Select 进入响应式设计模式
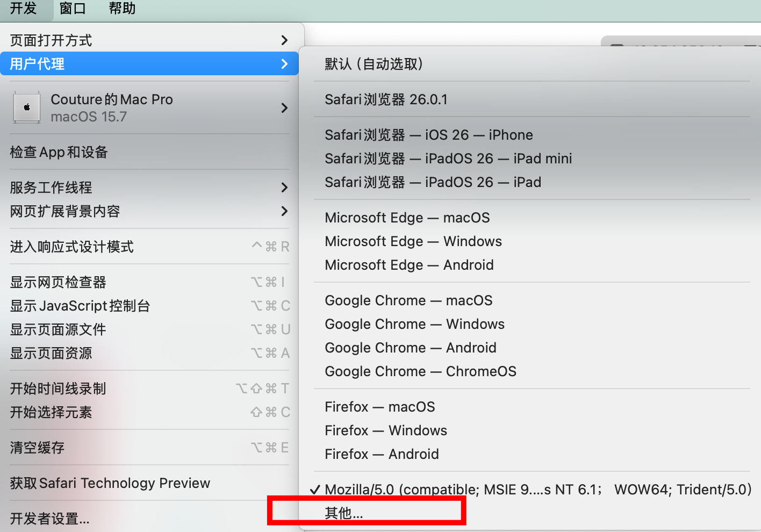Viewport: 761px width, 532px height. pos(149,247)
